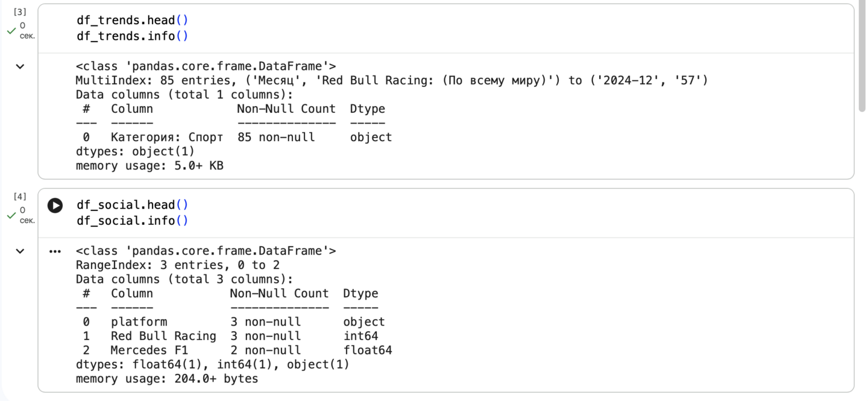Click the Mercedes F1 row in output

[234, 350]
